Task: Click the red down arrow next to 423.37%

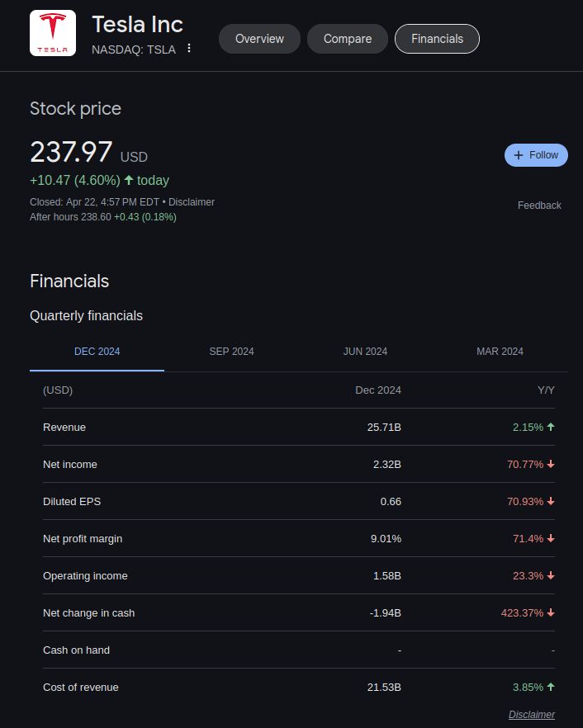Action: 550,613
